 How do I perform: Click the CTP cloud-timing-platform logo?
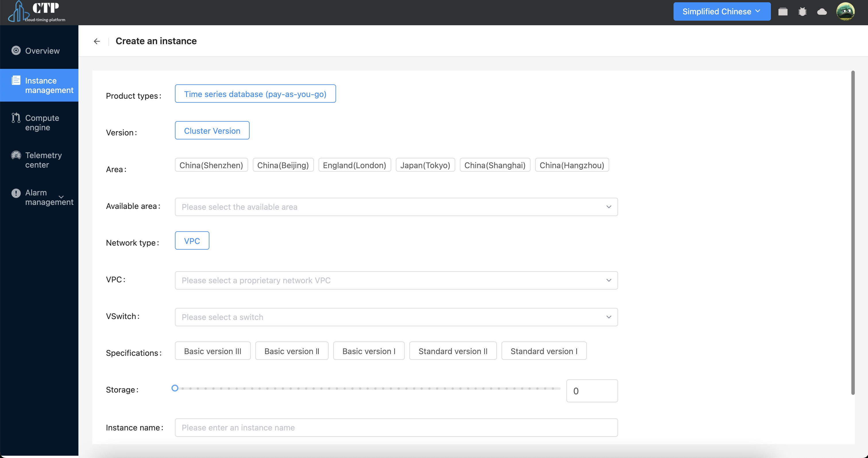point(37,12)
